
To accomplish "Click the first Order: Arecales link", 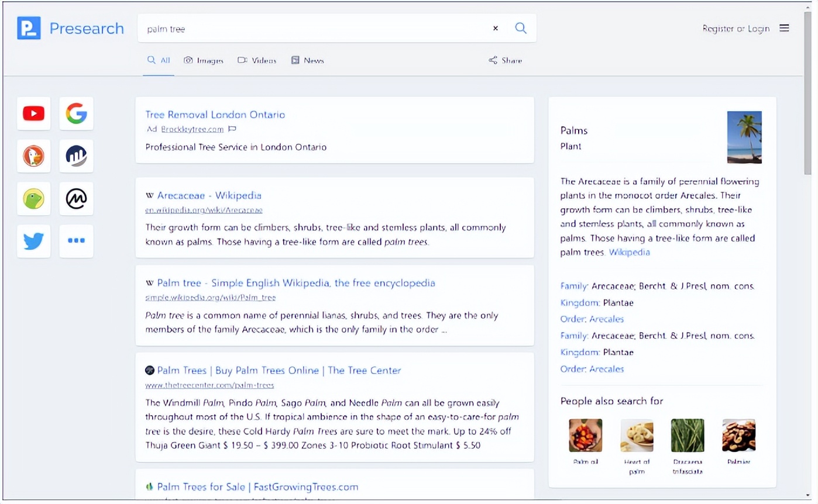I will pyautogui.click(x=592, y=319).
